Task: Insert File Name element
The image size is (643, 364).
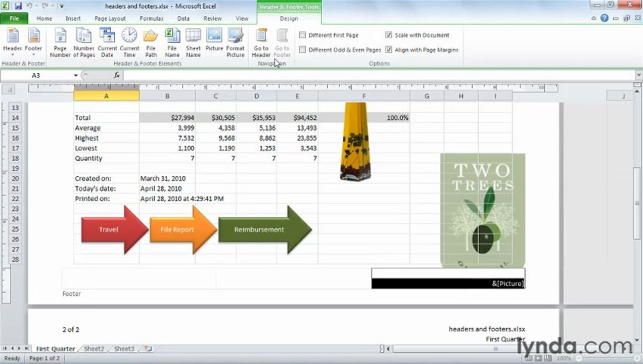Action: [x=172, y=42]
